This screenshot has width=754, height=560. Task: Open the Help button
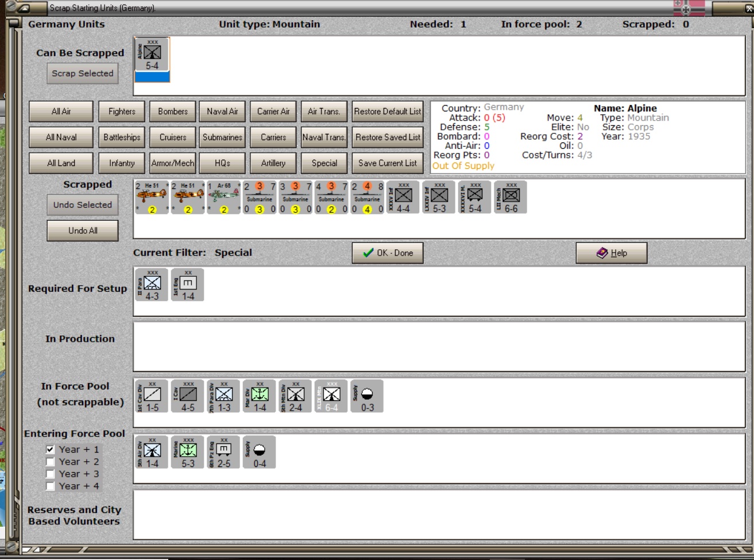[612, 253]
